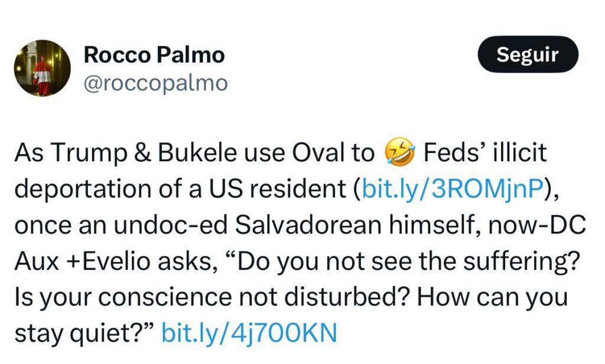Open Rocco Palmo's profile avatar
605x364 pixels.
point(42,68)
